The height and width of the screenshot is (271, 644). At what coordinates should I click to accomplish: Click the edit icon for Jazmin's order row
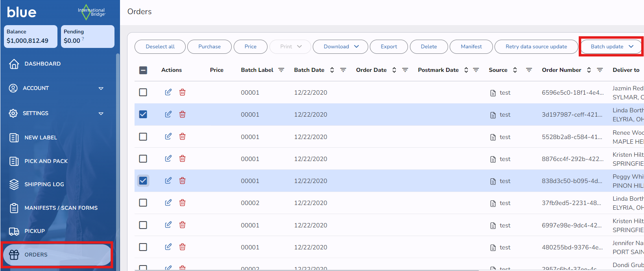point(168,92)
